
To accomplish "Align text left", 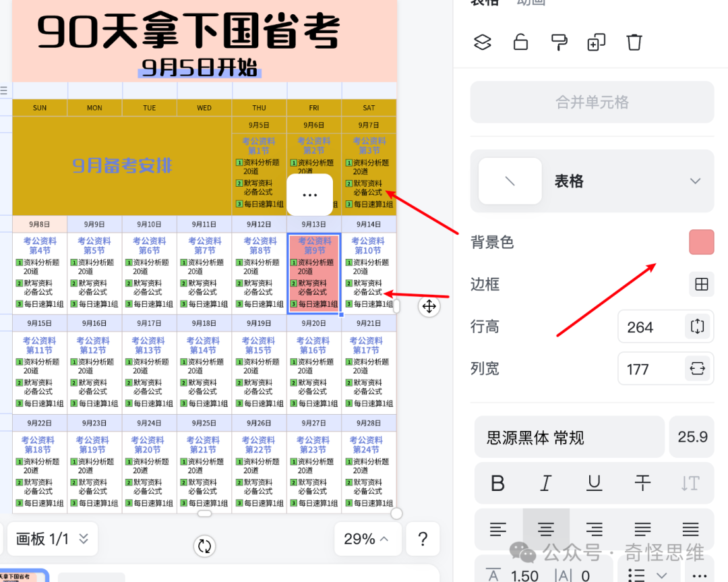I will (497, 529).
